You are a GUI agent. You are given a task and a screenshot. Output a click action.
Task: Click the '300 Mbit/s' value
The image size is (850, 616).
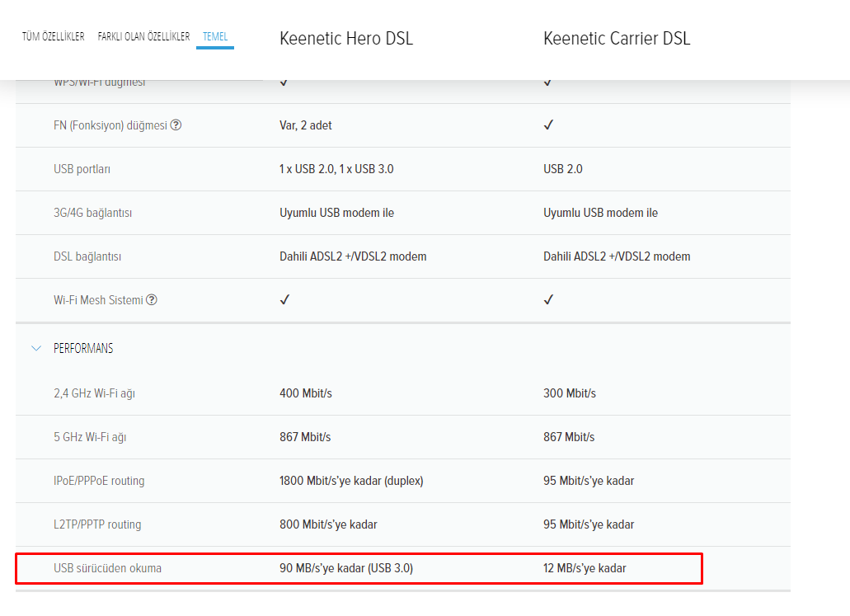(x=570, y=393)
